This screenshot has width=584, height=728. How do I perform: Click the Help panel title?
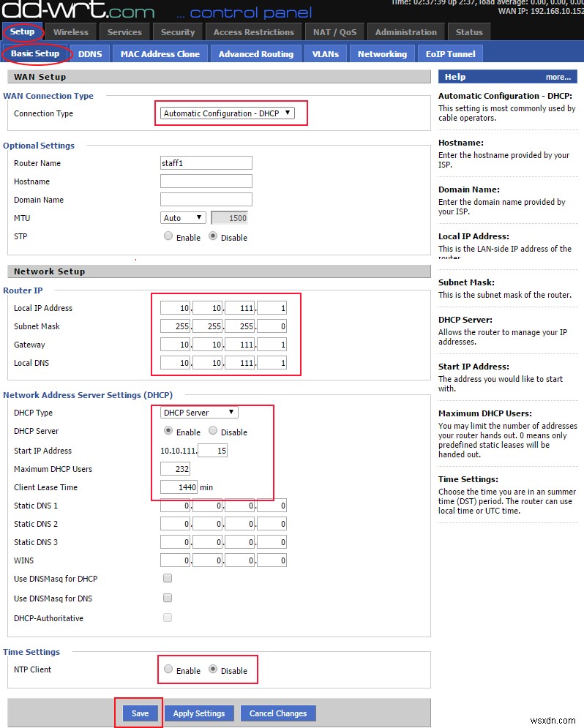tap(455, 77)
